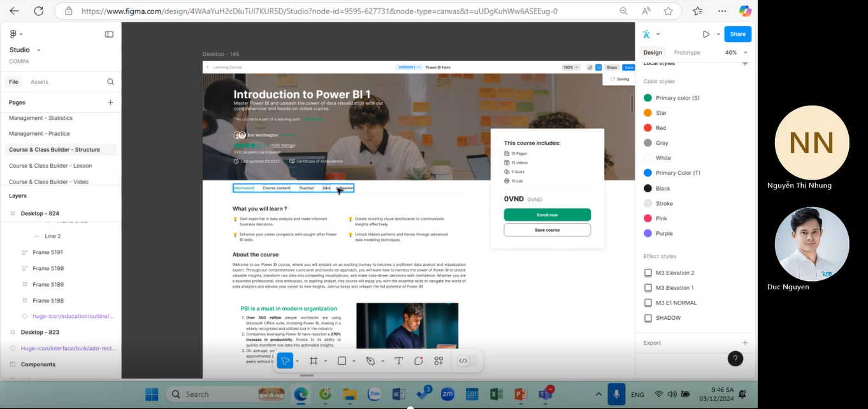Open page Course & Class Builder - Video
Image resolution: width=868 pixels, height=409 pixels.
pos(48,182)
